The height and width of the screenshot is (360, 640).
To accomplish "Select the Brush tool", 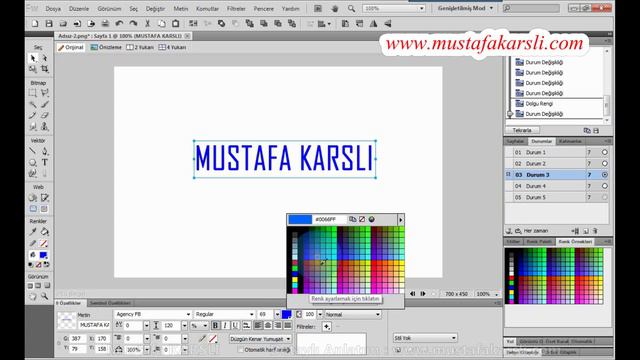I will pos(44,104).
